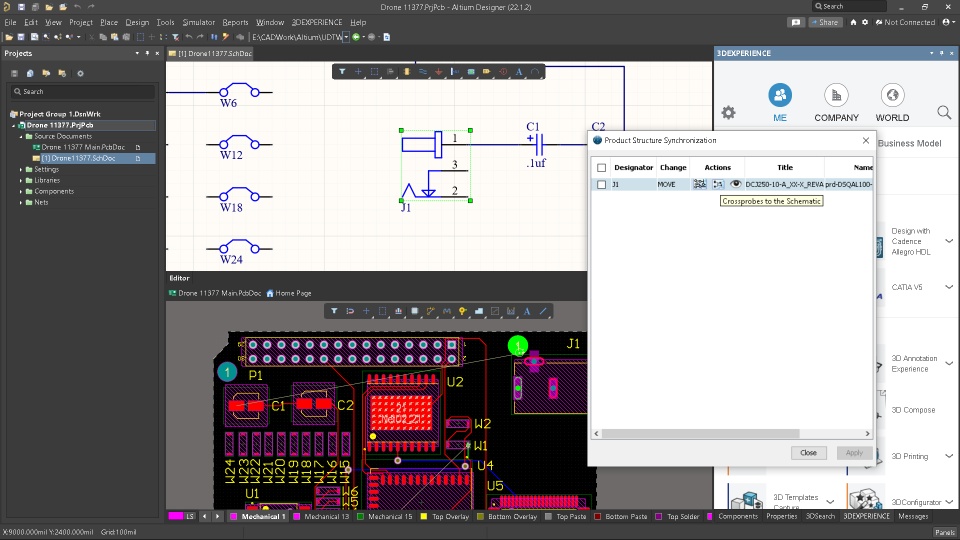Click the Mechanical 15 layer color swatch
The width and height of the screenshot is (960, 540).
click(360, 516)
